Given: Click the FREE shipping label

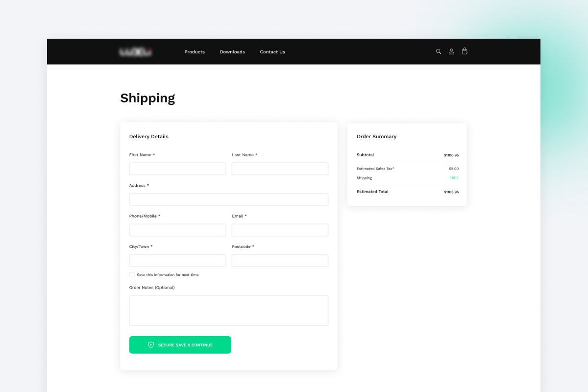Looking at the screenshot, I should click(x=454, y=178).
